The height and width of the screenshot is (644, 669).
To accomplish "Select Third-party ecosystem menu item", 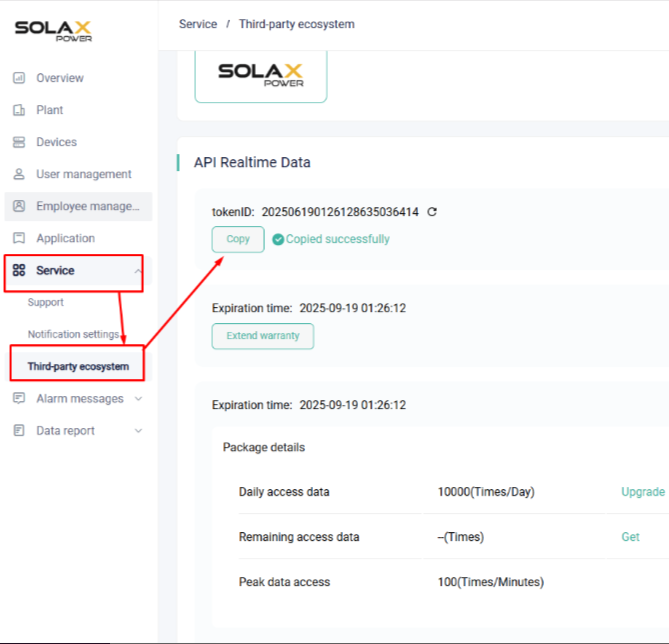I will 78,366.
